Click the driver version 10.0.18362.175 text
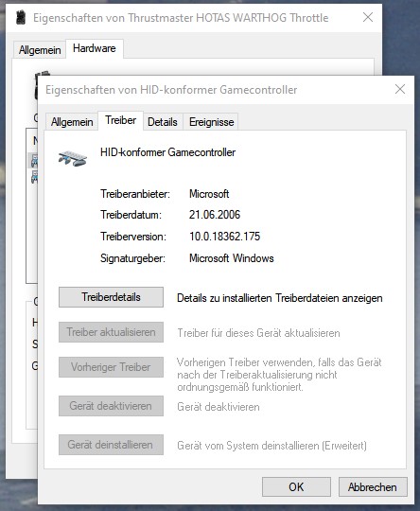Screen dimensions: 420x511 [225, 237]
